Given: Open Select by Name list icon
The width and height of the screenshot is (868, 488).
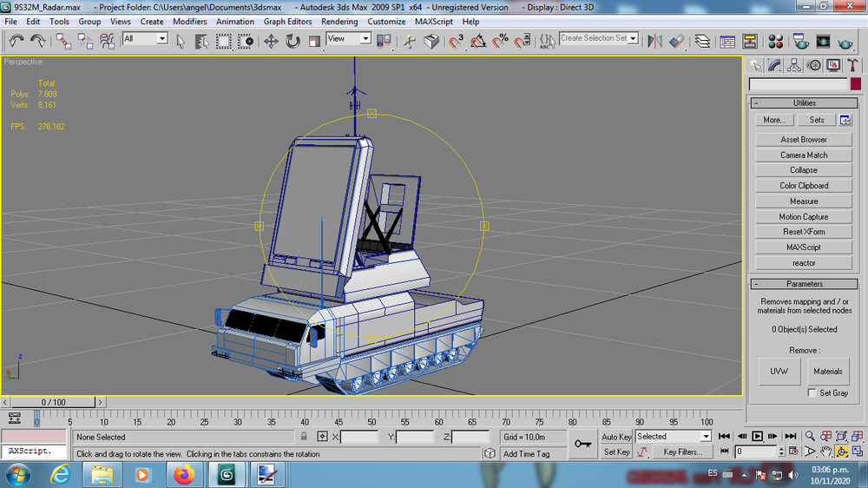Looking at the screenshot, I should (201, 42).
